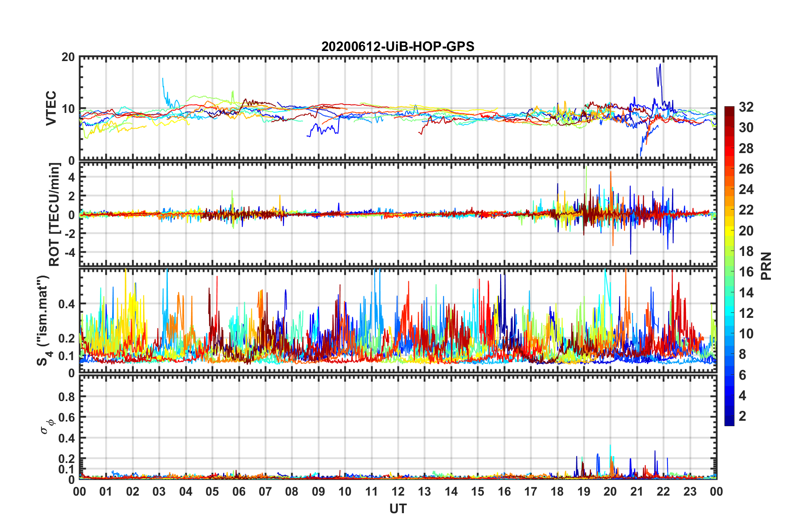Click the plot title 20200612-UiB-HOP-GPS
Screen dimensions: 796x532
point(398,46)
